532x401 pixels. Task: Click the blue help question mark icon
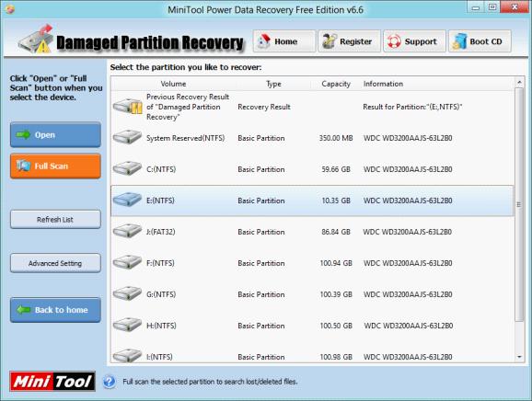[x=109, y=382]
